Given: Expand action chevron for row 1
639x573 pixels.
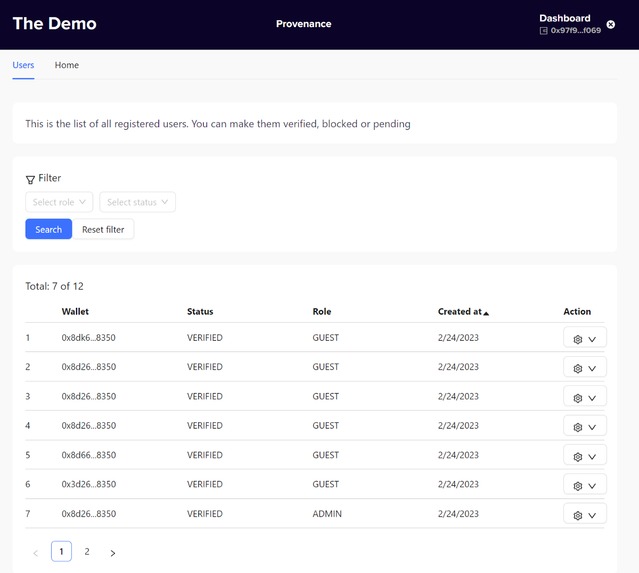Looking at the screenshot, I should 592,339.
